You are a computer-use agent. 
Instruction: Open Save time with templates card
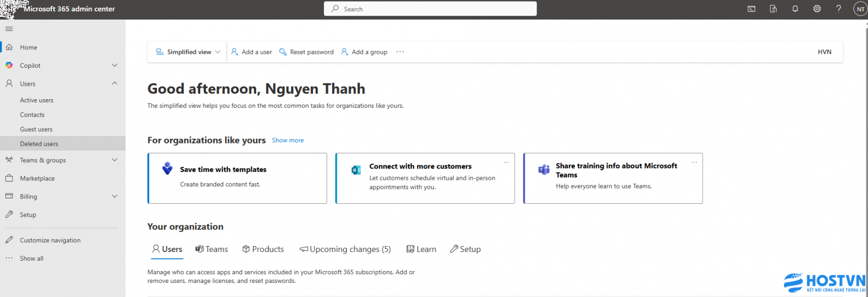coord(237,178)
